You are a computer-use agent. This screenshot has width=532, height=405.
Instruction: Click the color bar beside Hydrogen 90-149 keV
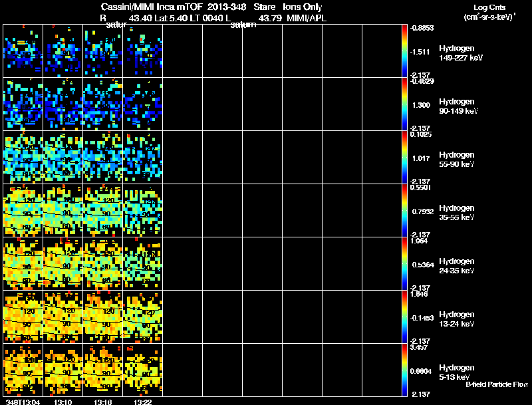[x=404, y=104]
